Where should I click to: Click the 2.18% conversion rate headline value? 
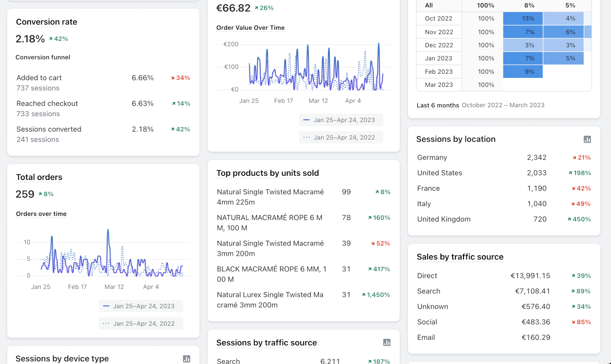click(30, 39)
